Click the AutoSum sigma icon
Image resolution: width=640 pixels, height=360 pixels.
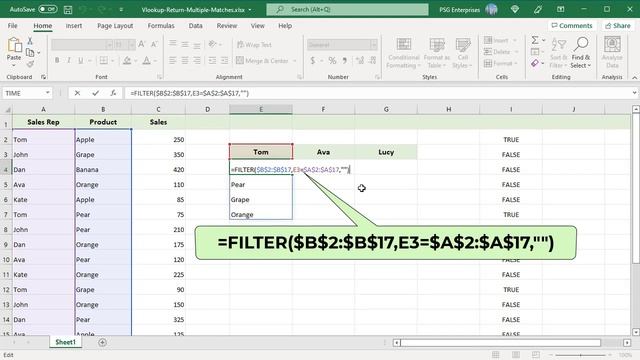coord(535,40)
